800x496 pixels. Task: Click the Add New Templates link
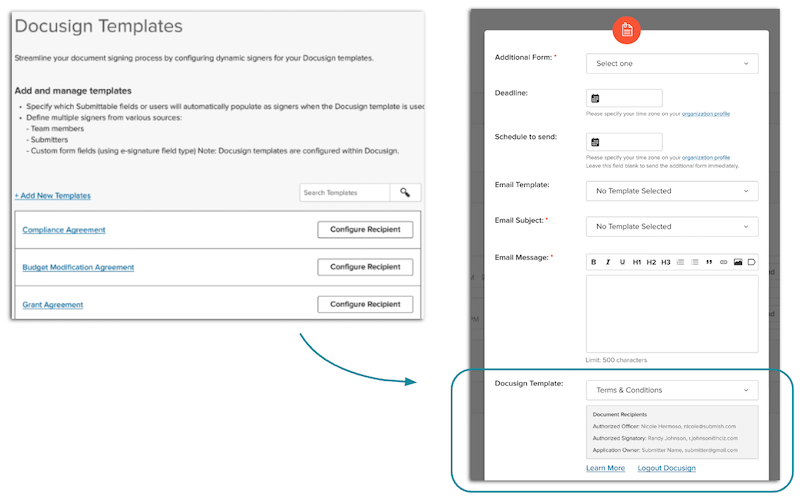coord(53,195)
